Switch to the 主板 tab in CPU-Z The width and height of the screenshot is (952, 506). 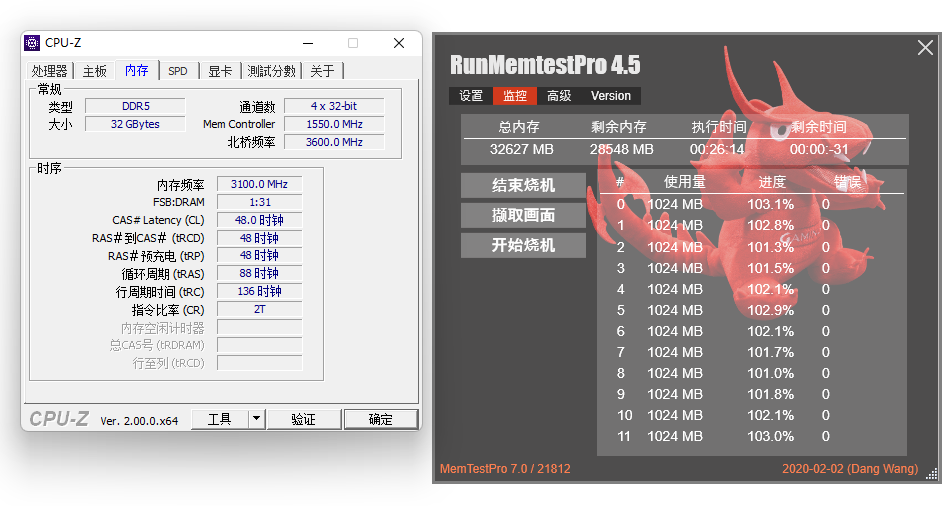coord(95,71)
